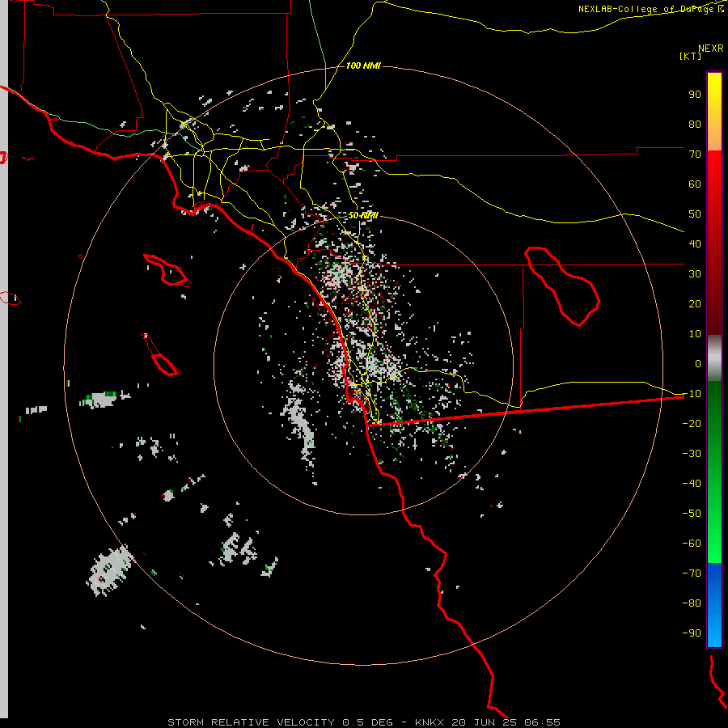Click the 0 value on the velocity scale
The height and width of the screenshot is (728, 728).
click(x=698, y=363)
